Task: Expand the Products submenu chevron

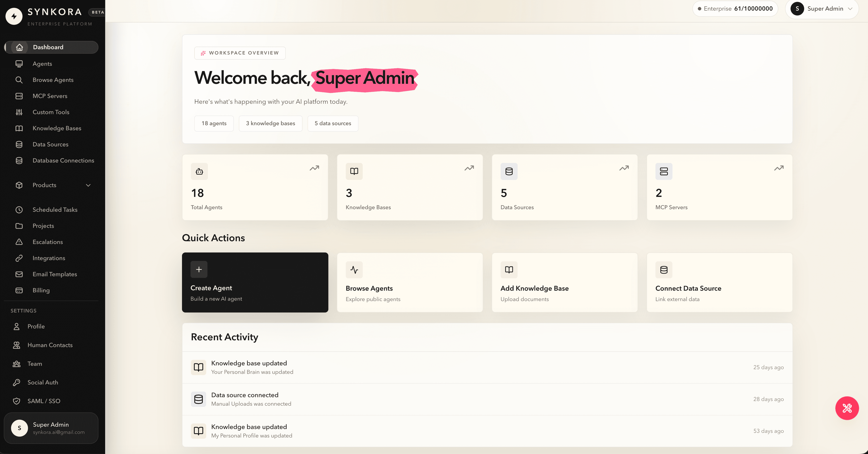Action: click(x=88, y=185)
